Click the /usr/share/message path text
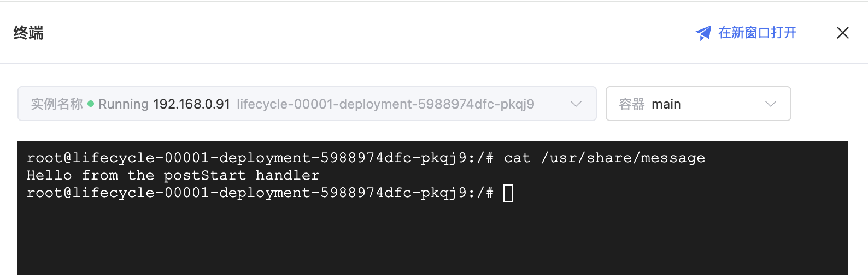Screen dimensions: 868x275 [623, 158]
